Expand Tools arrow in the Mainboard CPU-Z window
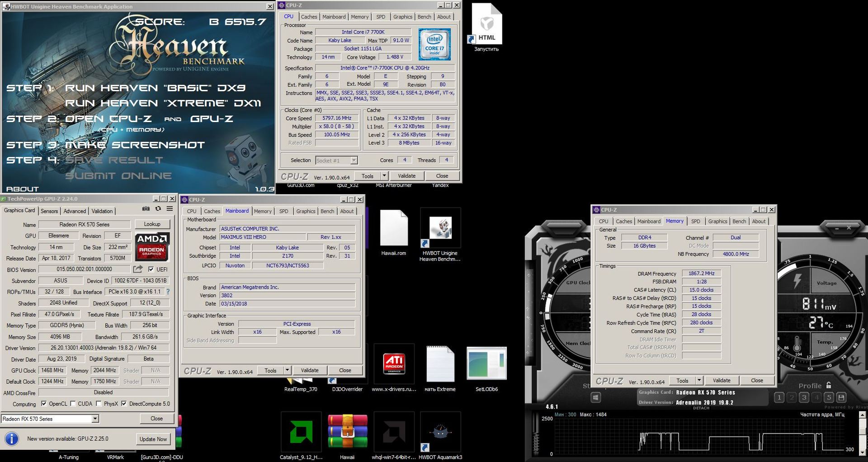The height and width of the screenshot is (462, 868). tap(287, 370)
